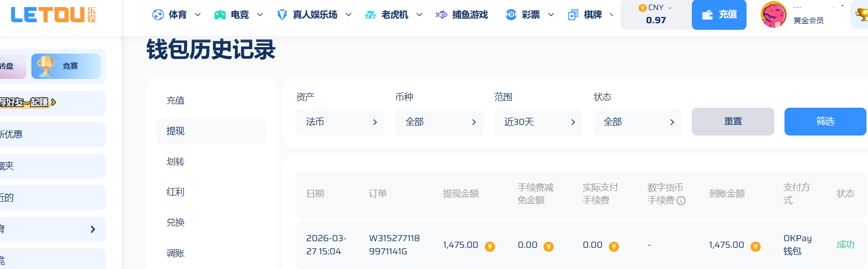Open the slot machine 老虎机 icon
This screenshot has width=868, height=269.
coord(370,15)
